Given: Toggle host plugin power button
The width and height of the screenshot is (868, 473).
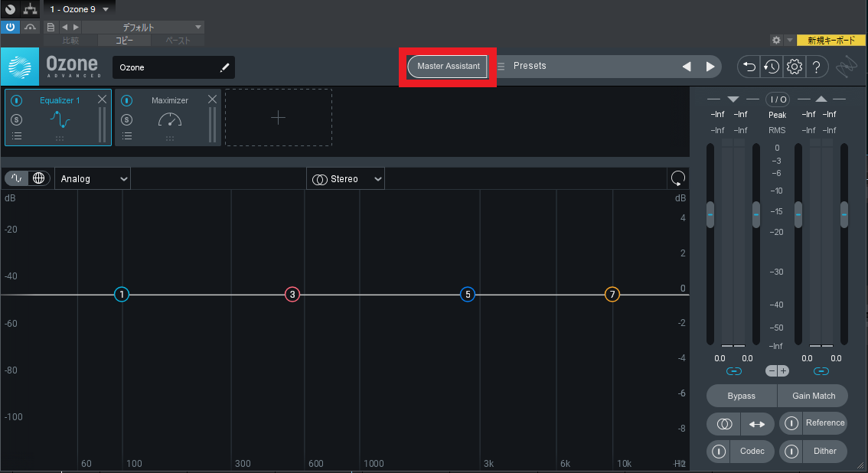Looking at the screenshot, I should [10, 27].
